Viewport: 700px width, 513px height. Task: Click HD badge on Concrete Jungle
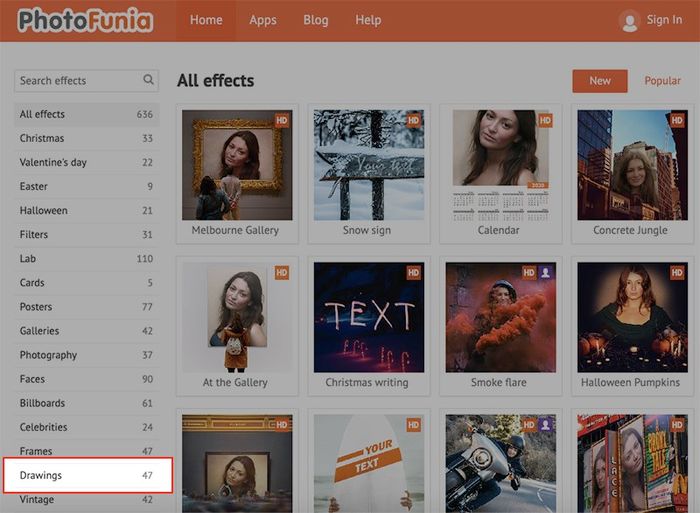(677, 120)
